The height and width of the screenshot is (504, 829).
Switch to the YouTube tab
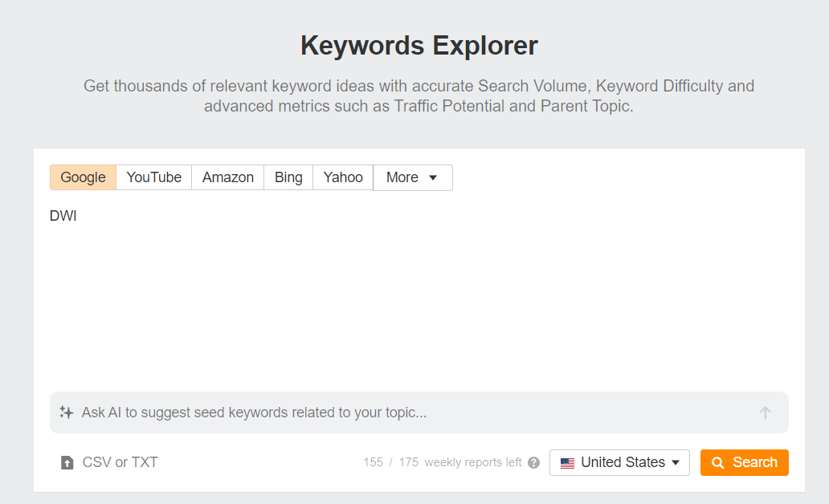pos(154,177)
